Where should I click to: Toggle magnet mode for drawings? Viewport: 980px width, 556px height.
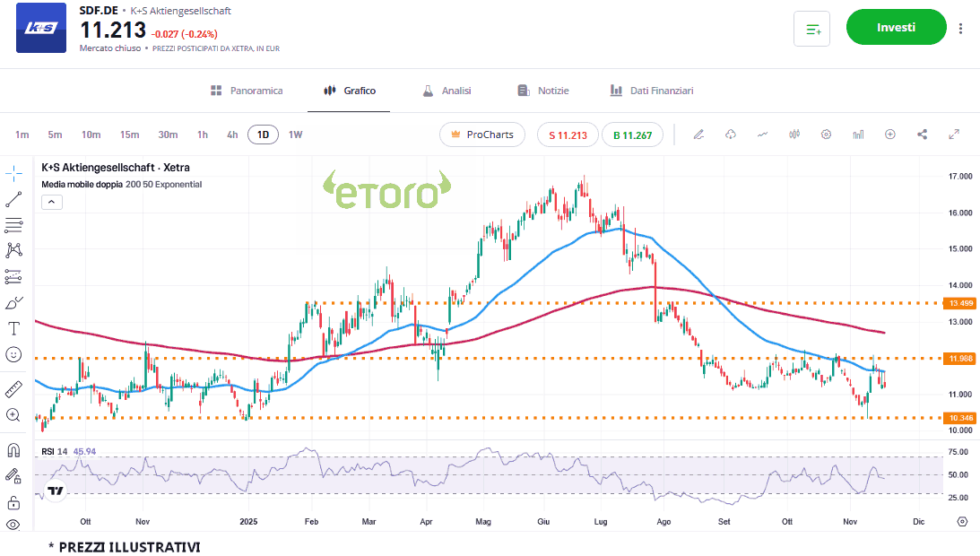click(x=13, y=450)
